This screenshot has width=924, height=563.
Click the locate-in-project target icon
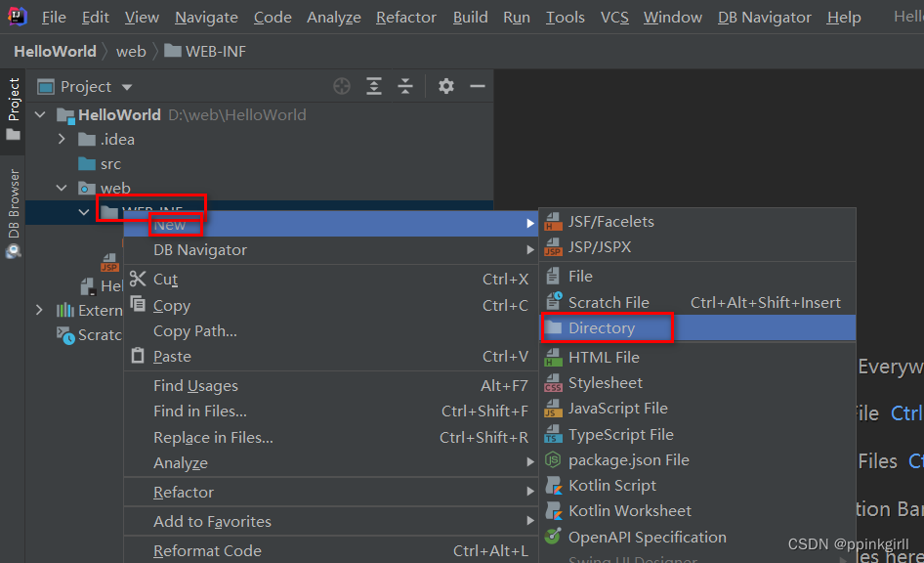(342, 86)
